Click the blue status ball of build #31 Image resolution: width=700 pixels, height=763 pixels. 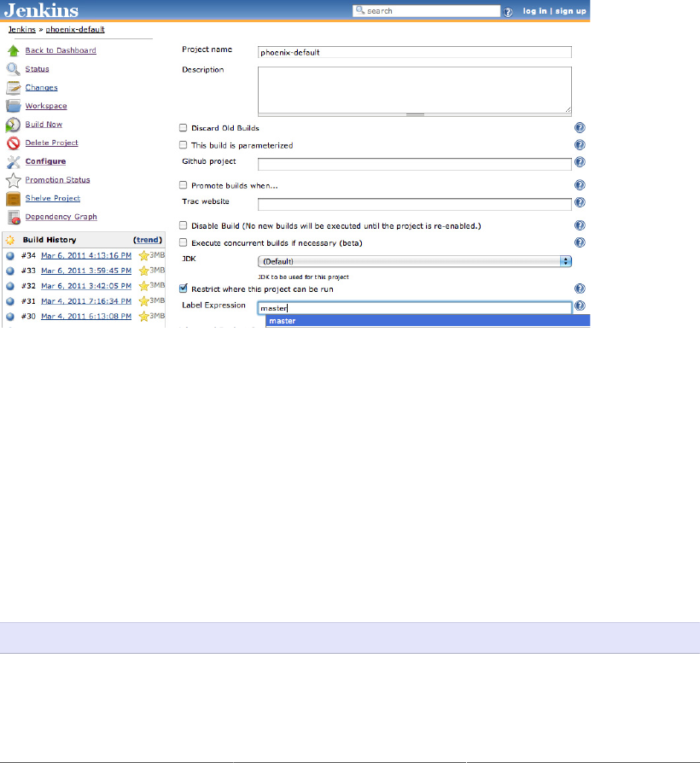coord(9,301)
